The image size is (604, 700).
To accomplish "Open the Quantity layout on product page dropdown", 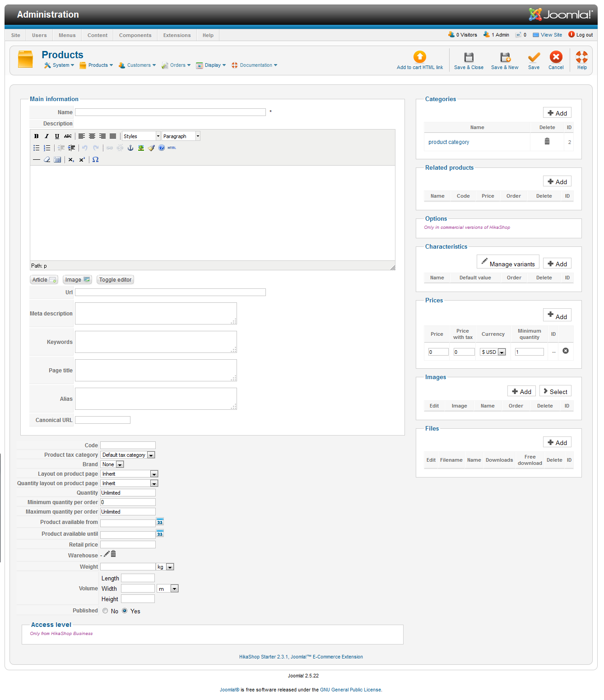I will [129, 483].
